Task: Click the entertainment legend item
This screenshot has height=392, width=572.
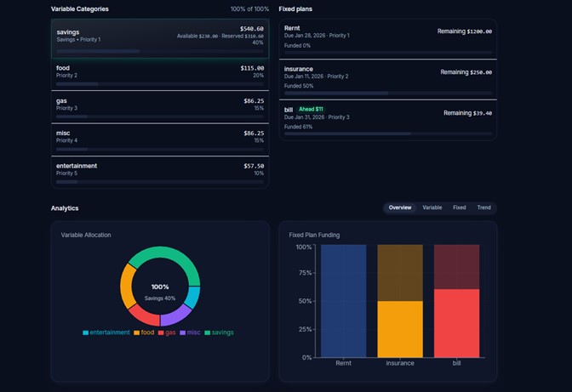Action: [x=106, y=332]
